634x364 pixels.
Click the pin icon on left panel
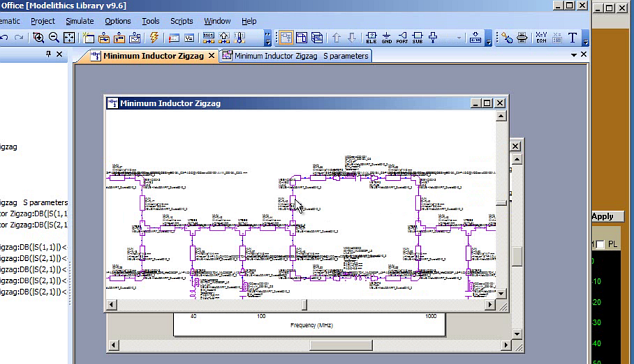pos(48,54)
